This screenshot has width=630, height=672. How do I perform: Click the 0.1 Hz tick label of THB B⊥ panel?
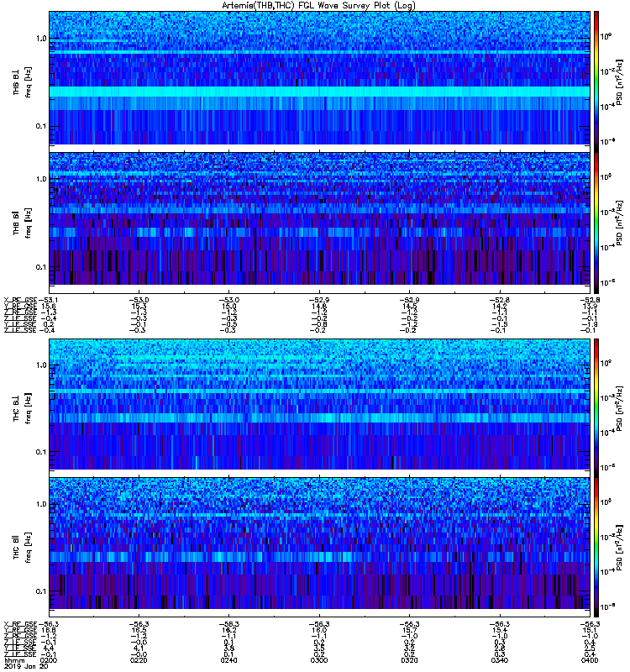41,127
